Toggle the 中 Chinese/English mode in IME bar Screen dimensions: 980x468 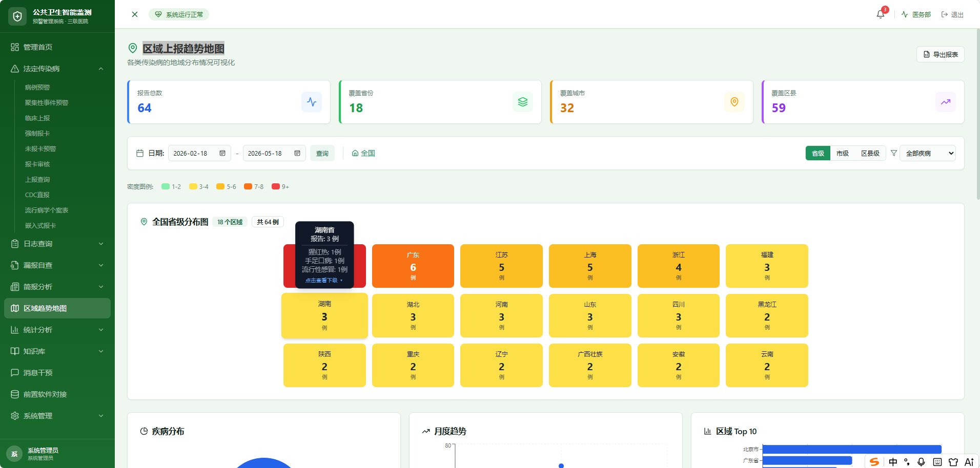(893, 462)
